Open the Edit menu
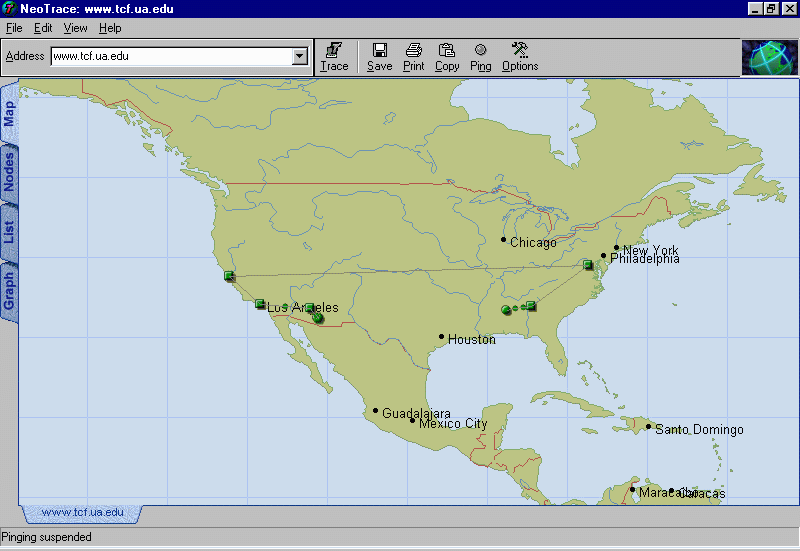The height and width of the screenshot is (551, 800). tap(43, 28)
